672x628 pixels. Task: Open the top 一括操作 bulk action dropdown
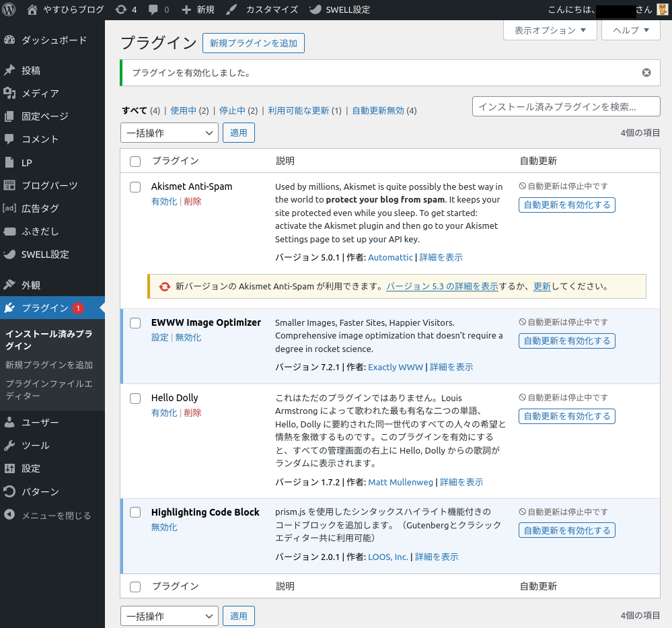pos(170,133)
